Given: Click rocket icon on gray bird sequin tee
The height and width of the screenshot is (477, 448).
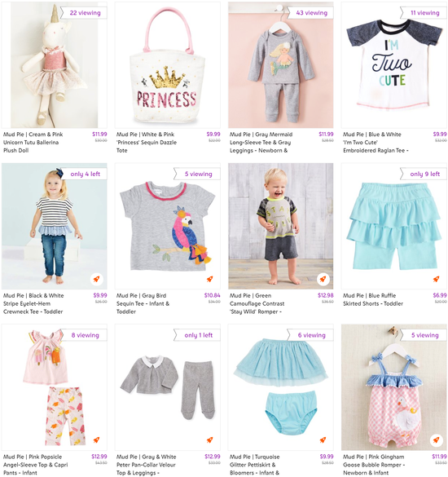Looking at the screenshot, I should [x=209, y=279].
